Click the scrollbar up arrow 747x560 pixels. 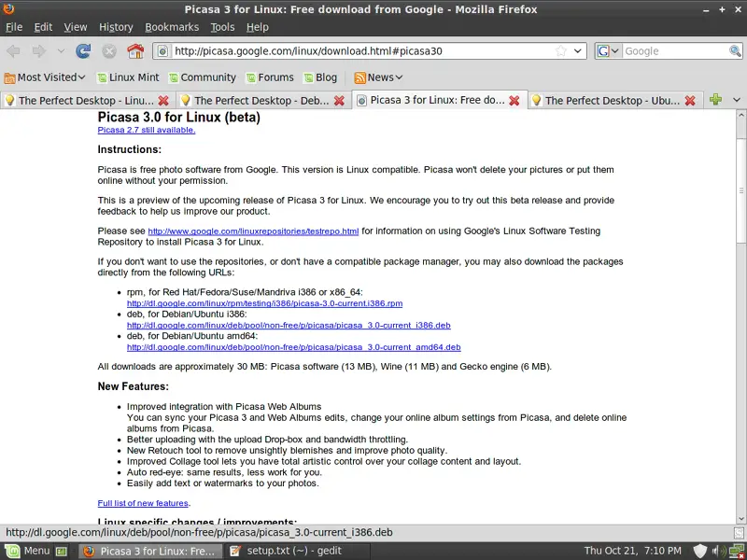pyautogui.click(x=740, y=115)
